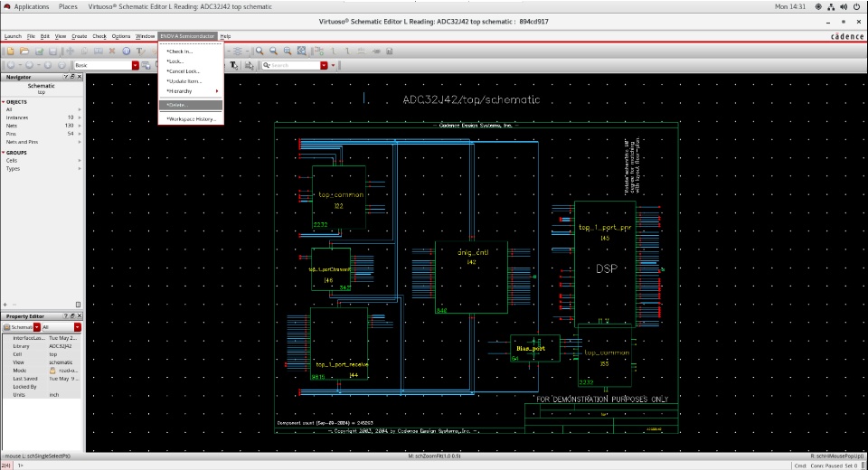The height and width of the screenshot is (470, 868).
Task: Float the Navigator panel using undock icon
Action: 72,77
